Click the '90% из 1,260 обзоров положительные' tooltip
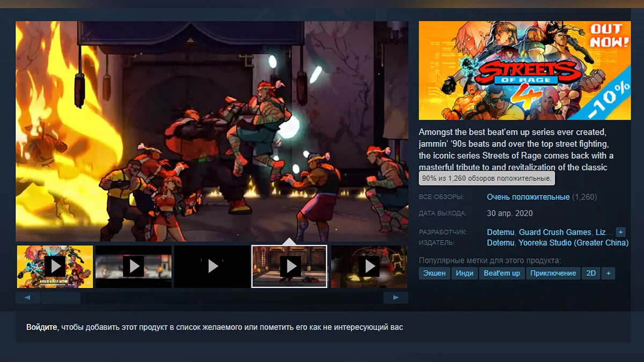Viewport: 644px width, 362px height. tap(486, 178)
